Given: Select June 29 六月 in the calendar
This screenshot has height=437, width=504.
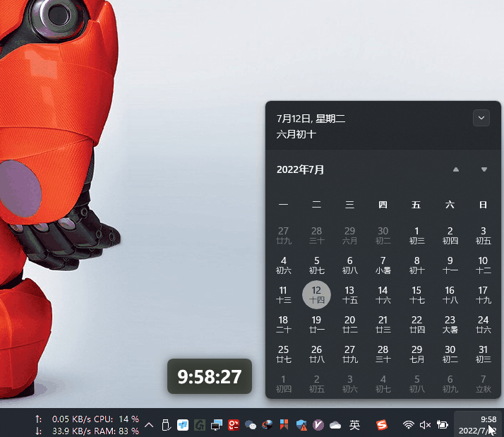Looking at the screenshot, I should [349, 235].
